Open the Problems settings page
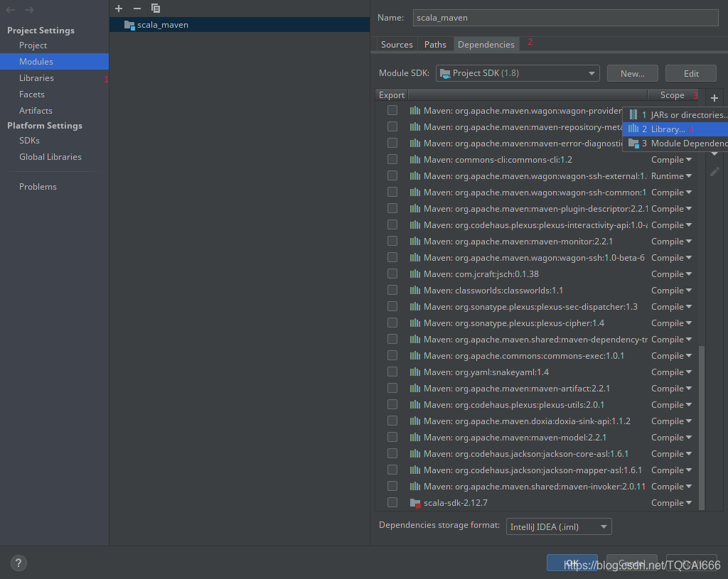This screenshot has height=579, width=728. (38, 187)
